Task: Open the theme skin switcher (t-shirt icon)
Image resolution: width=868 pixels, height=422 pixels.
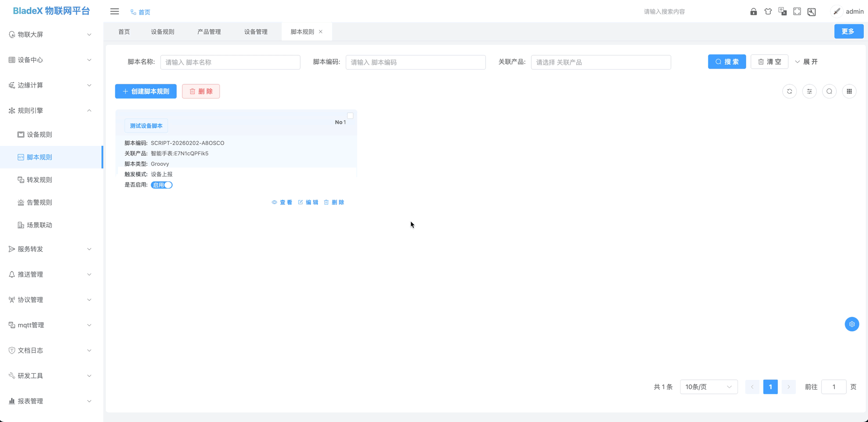Action: (x=768, y=11)
